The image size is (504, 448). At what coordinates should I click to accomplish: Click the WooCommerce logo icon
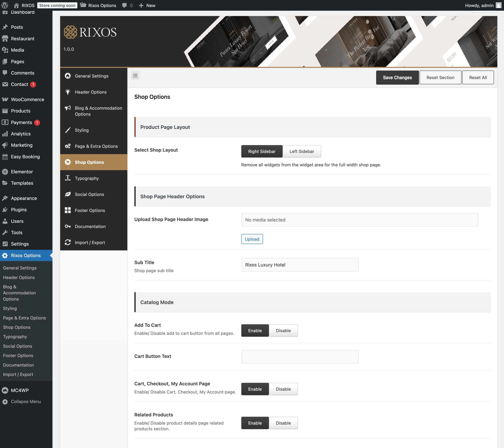coord(5,99)
